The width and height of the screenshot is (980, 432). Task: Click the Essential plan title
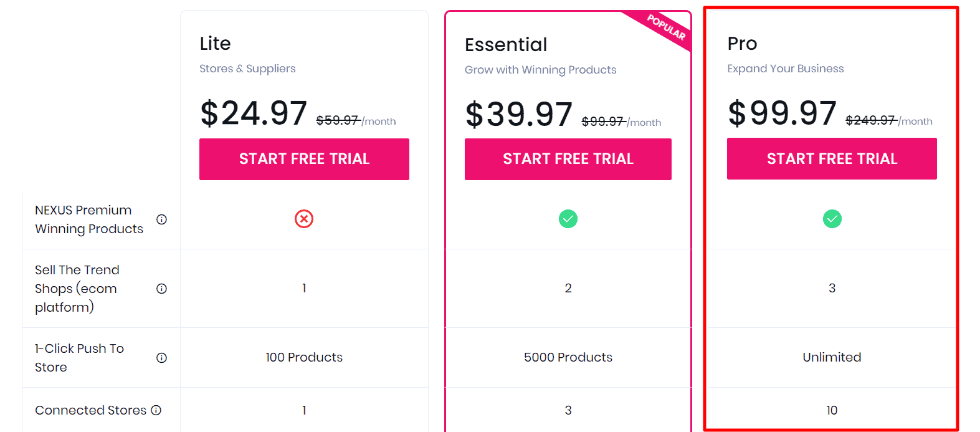coord(506,44)
